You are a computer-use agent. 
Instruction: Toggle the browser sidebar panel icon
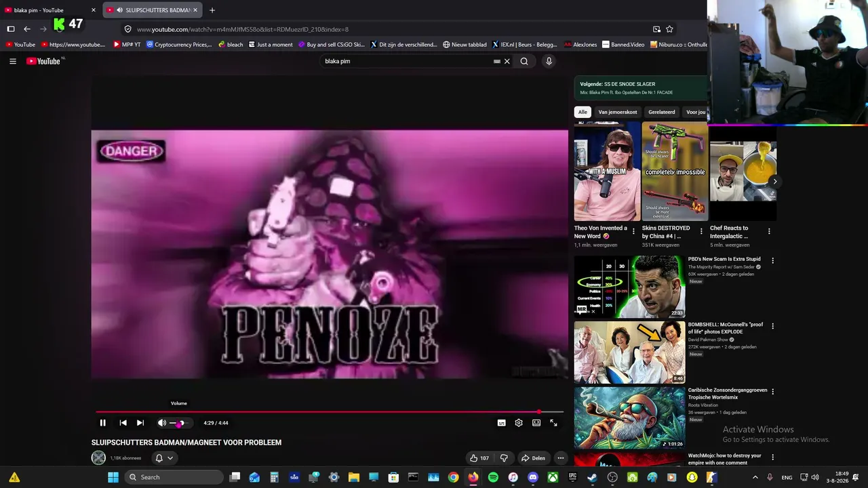point(11,29)
